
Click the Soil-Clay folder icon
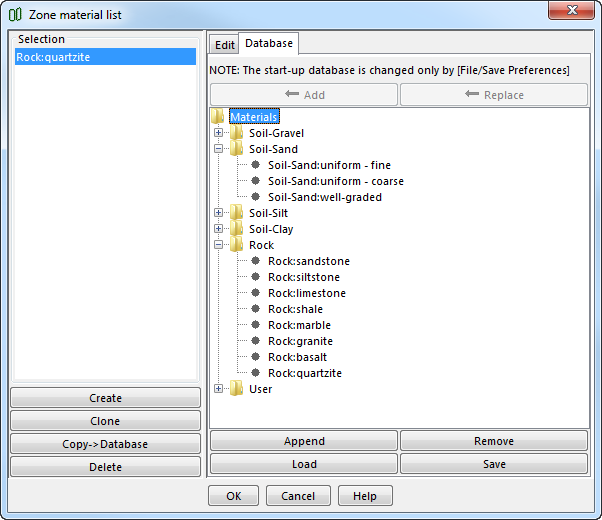tap(236, 229)
